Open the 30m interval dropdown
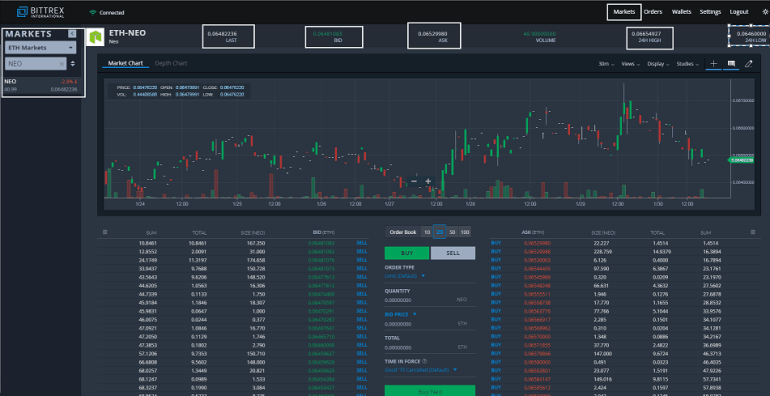 (x=606, y=64)
